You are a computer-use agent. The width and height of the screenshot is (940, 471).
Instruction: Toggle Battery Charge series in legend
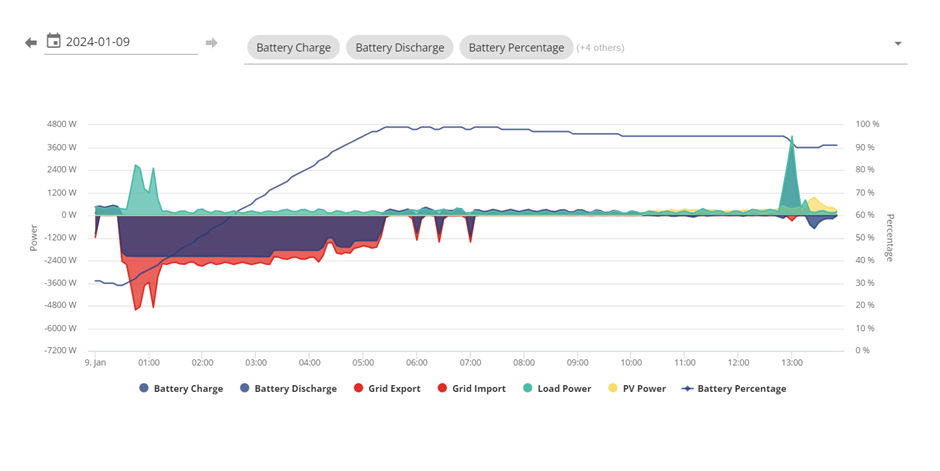(x=181, y=388)
